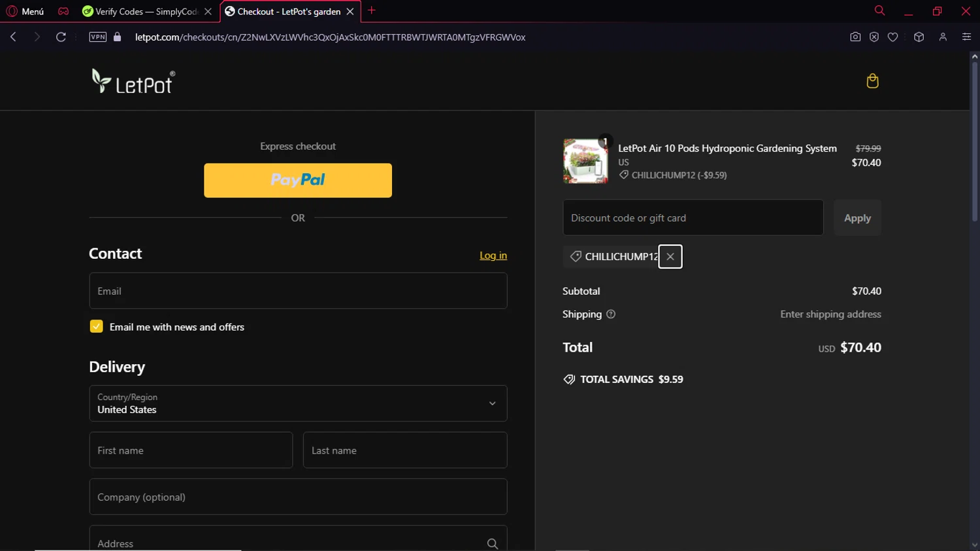Go back to the previous page
This screenshot has height=551, width=980.
point(13,37)
